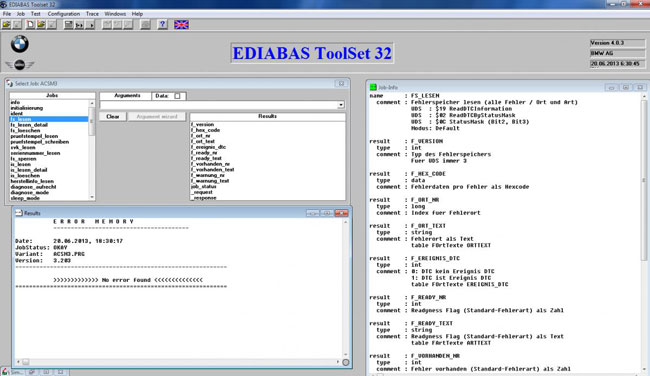Click the grayed toolbar icon left of help
This screenshot has height=376, width=650.
coord(145,25)
